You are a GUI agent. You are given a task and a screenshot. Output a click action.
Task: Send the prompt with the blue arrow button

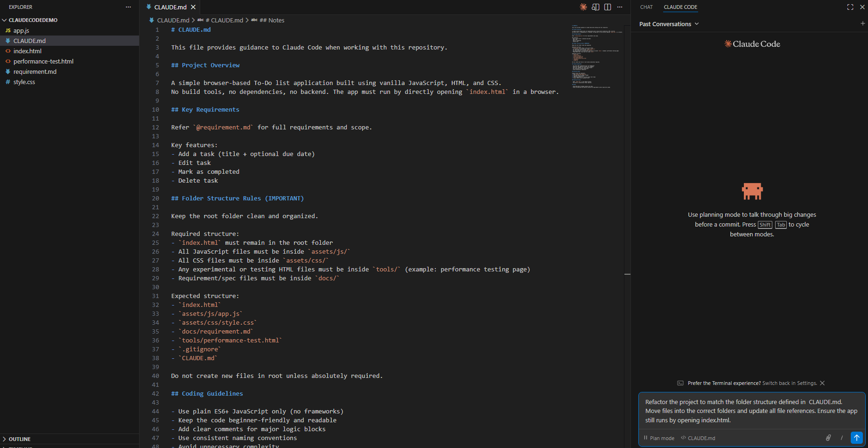pyautogui.click(x=856, y=438)
